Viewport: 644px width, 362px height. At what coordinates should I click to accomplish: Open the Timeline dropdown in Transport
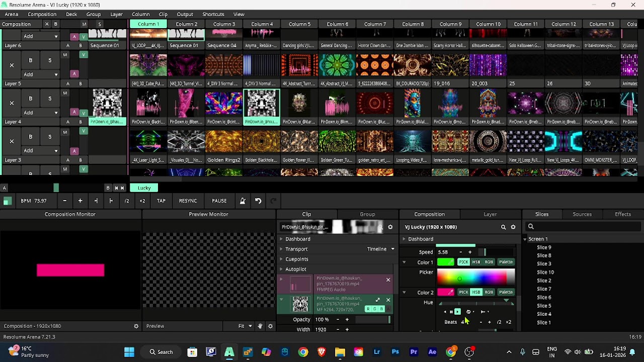(381, 249)
